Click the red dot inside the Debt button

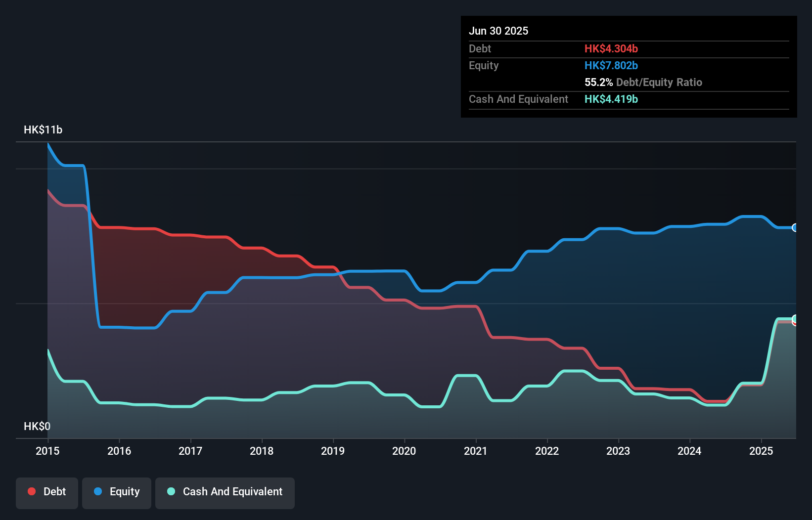tap(31, 491)
